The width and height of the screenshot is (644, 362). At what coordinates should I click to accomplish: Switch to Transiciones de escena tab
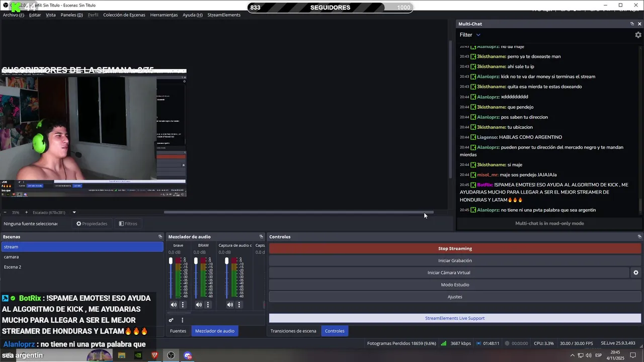(x=293, y=331)
